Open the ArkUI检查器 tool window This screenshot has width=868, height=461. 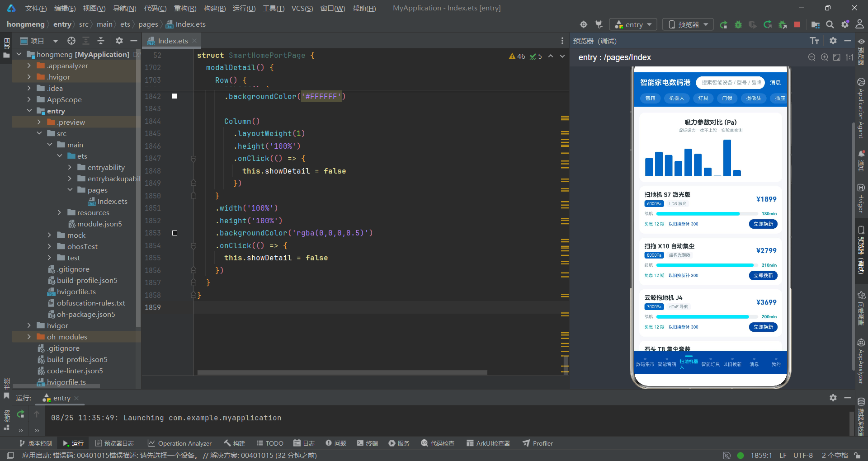(488, 443)
